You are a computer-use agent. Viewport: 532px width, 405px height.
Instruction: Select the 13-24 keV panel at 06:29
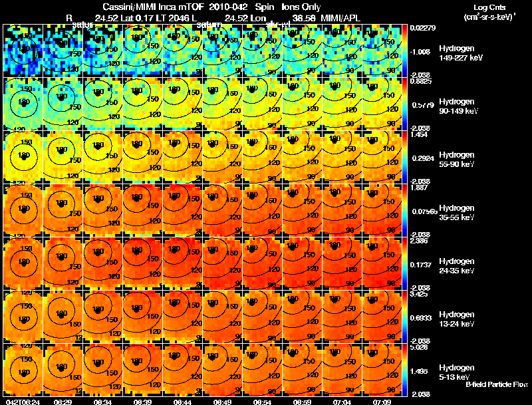pyautogui.click(x=63, y=317)
